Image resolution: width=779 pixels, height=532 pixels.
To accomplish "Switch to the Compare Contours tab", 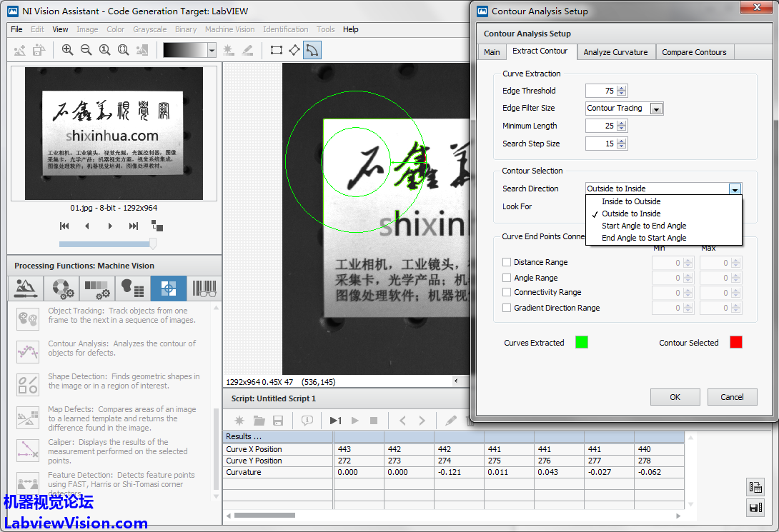I will coord(694,52).
